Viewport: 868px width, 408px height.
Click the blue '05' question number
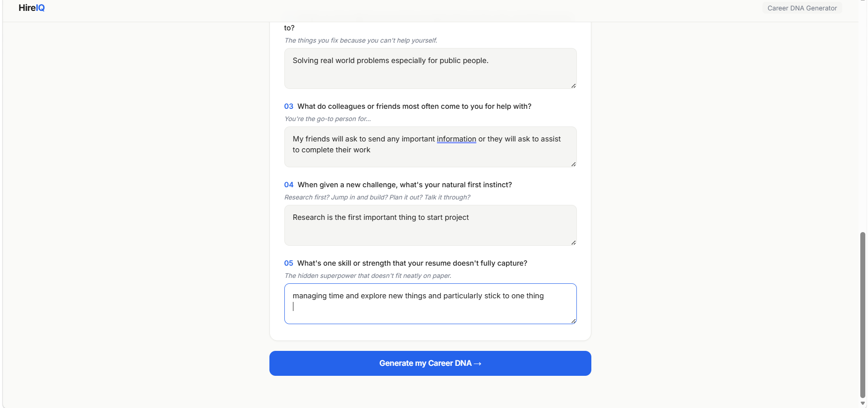(288, 263)
